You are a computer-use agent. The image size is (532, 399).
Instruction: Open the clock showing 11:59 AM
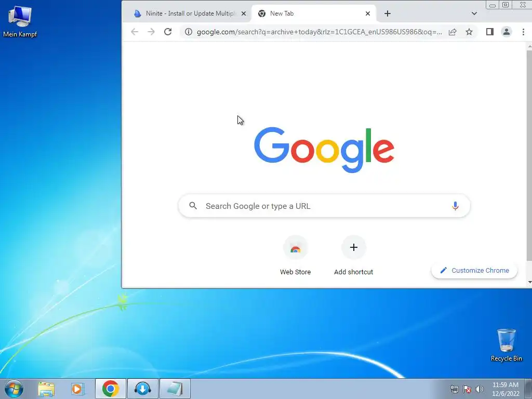point(506,389)
